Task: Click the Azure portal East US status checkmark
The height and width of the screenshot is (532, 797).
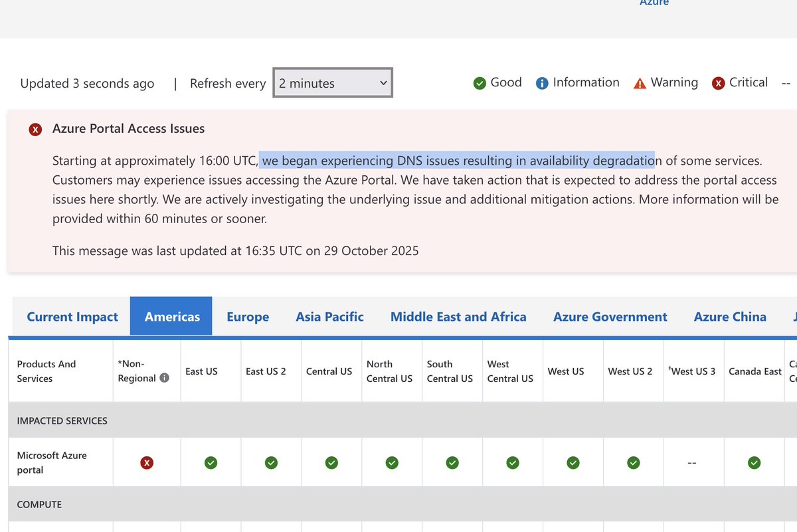Action: coord(211,462)
